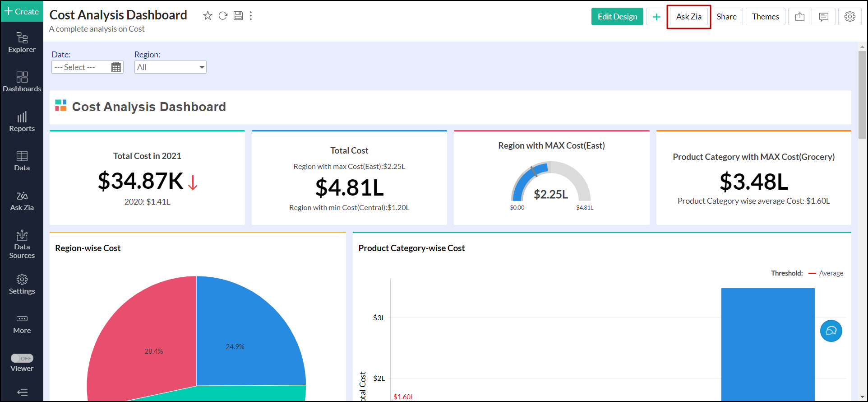868x402 pixels.
Task: Click the green plus add button
Action: click(656, 17)
